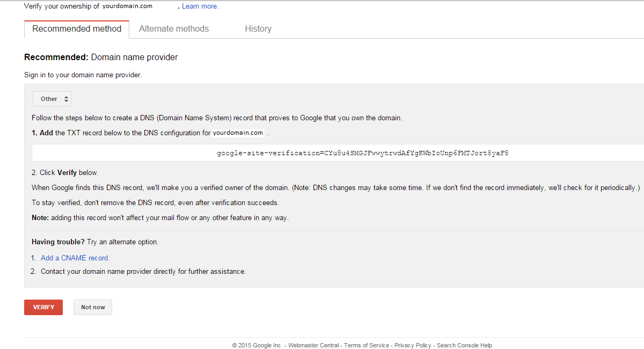This screenshot has height=349, width=644.
Task: Open the Learn more link
Action: pos(200,6)
